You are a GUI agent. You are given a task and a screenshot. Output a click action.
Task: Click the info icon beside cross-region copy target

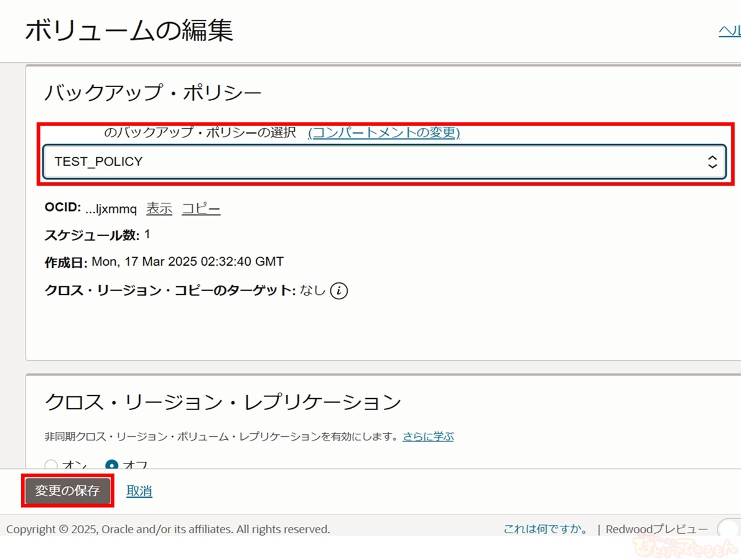339,291
